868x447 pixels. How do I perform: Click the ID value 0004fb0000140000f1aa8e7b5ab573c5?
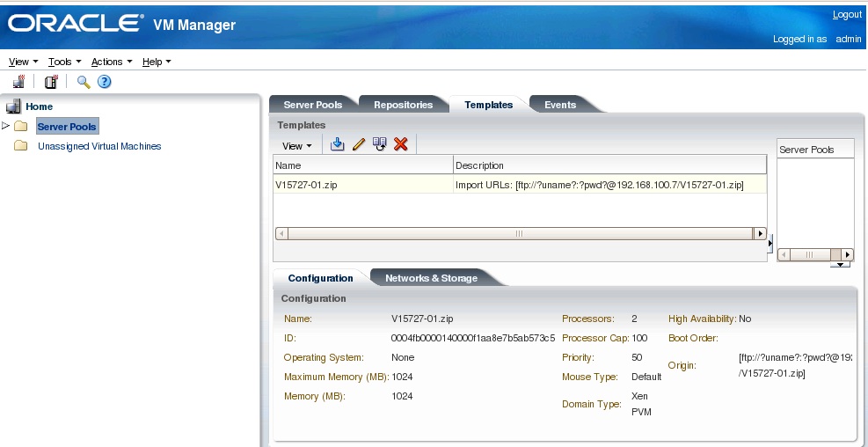point(473,338)
